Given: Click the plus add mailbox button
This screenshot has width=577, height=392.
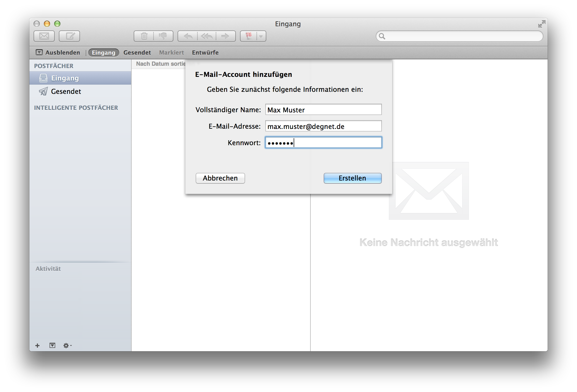Looking at the screenshot, I should tap(37, 345).
